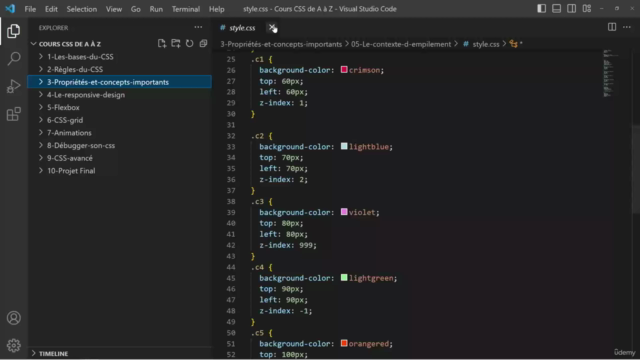
Task: Expand the 7-Animations folder
Action: coord(120,133)
